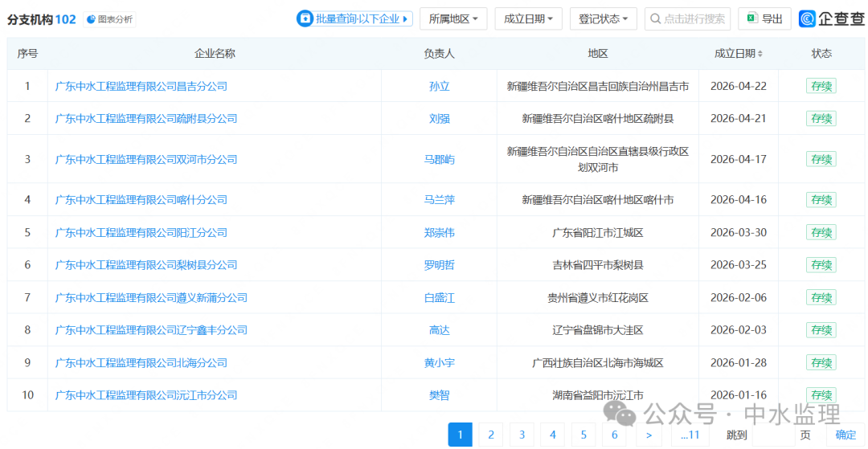View responsible person 马兰萍
This screenshot has height=449, width=868.
tap(439, 200)
